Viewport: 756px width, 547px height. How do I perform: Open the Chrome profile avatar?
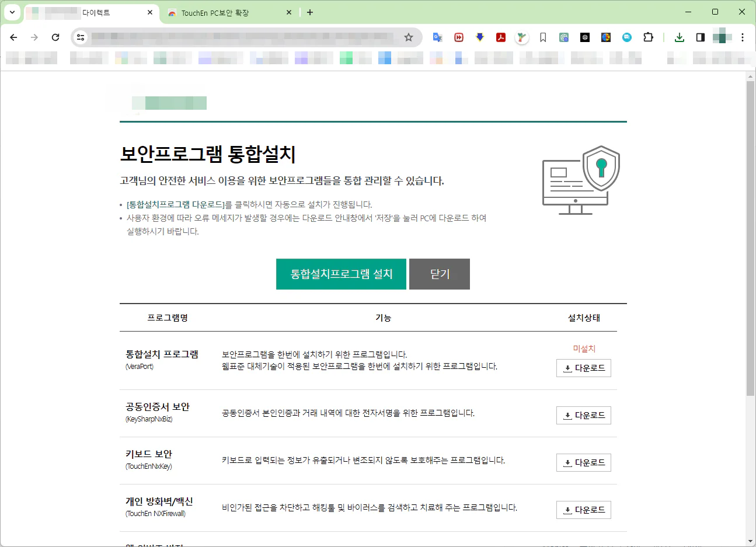click(x=722, y=36)
